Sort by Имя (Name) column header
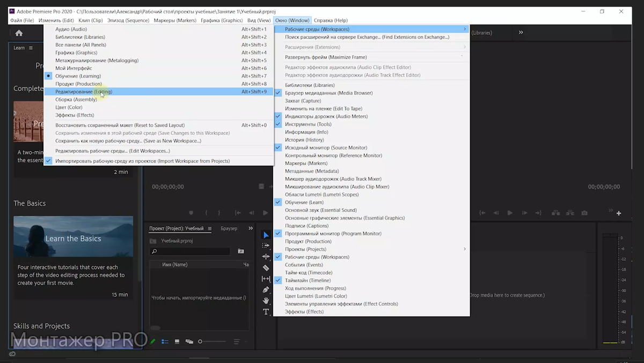 click(x=175, y=265)
